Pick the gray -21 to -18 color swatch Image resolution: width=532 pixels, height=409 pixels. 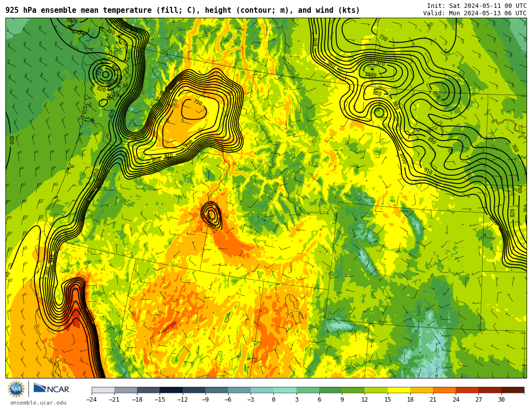pyautogui.click(x=126, y=390)
